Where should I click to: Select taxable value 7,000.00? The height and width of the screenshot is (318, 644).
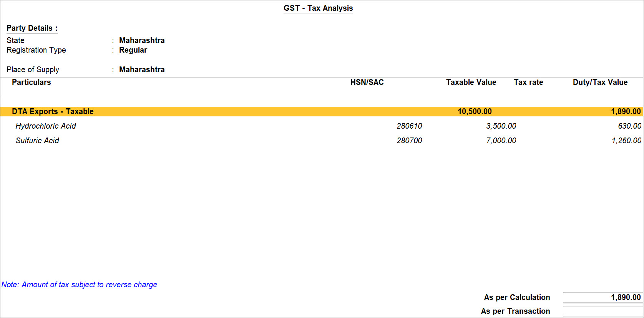[501, 141]
